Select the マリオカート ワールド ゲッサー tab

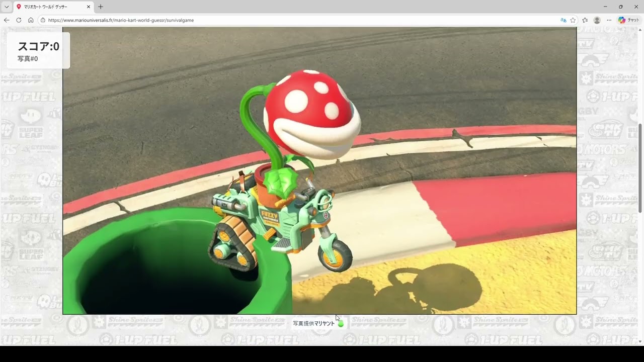(x=53, y=7)
